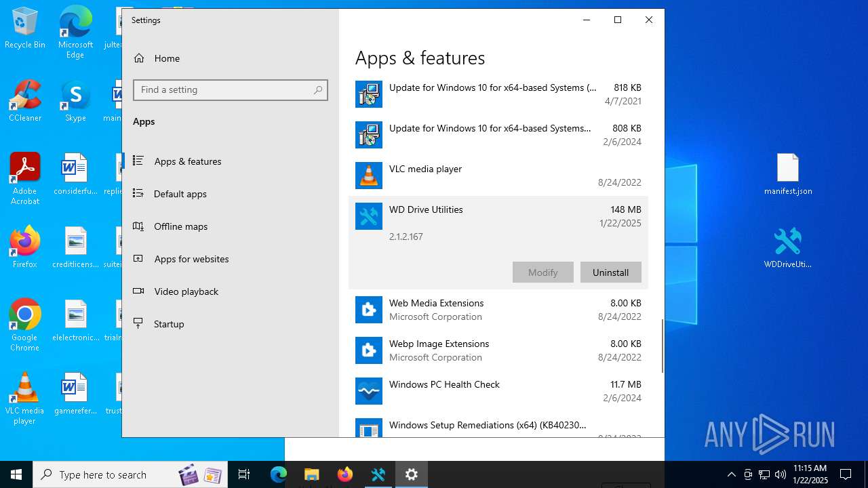Select Windows Setup Remediations (x64) entry
The image size is (868, 488).
498,425
